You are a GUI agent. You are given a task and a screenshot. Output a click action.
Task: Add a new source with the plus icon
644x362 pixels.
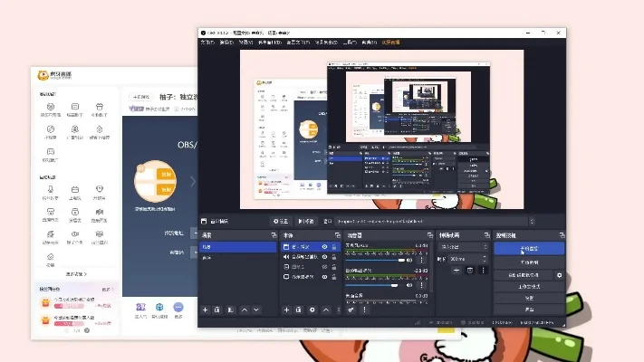pos(287,310)
